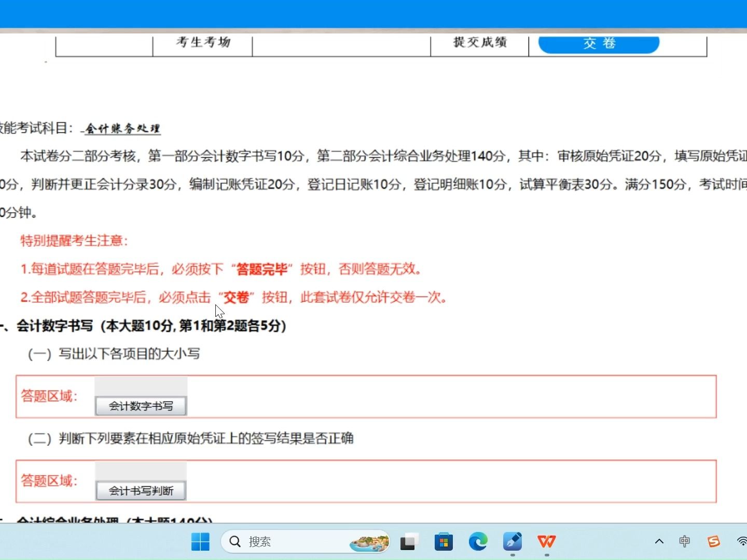Click the 考生考场 table cell
747x560 pixels.
[x=203, y=45]
